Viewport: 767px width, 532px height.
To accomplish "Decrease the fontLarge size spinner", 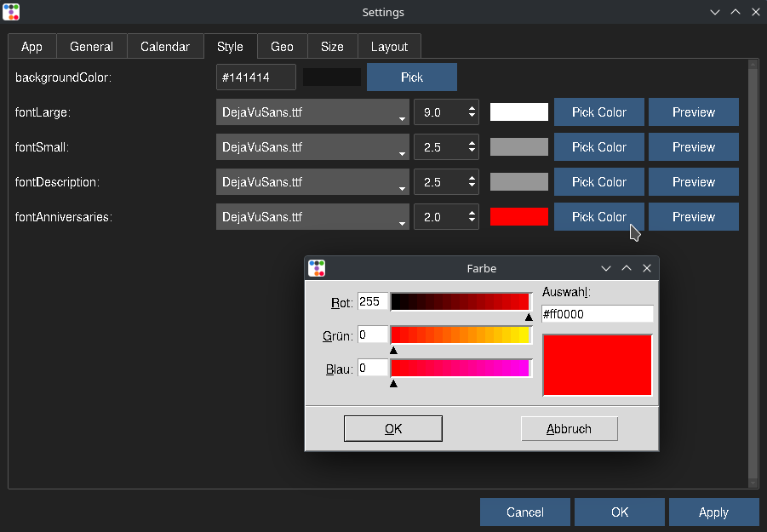I will [472, 116].
